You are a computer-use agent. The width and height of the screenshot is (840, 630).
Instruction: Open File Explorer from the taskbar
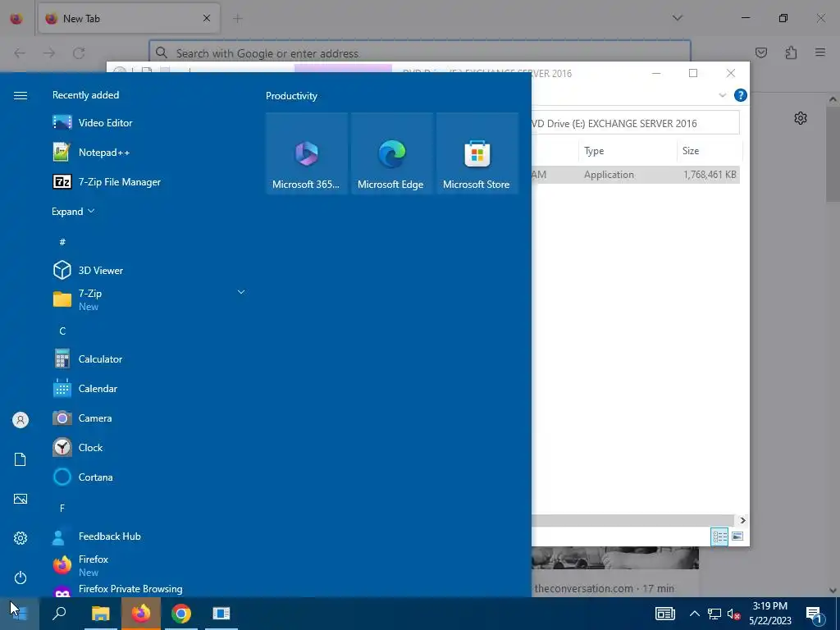click(100, 614)
